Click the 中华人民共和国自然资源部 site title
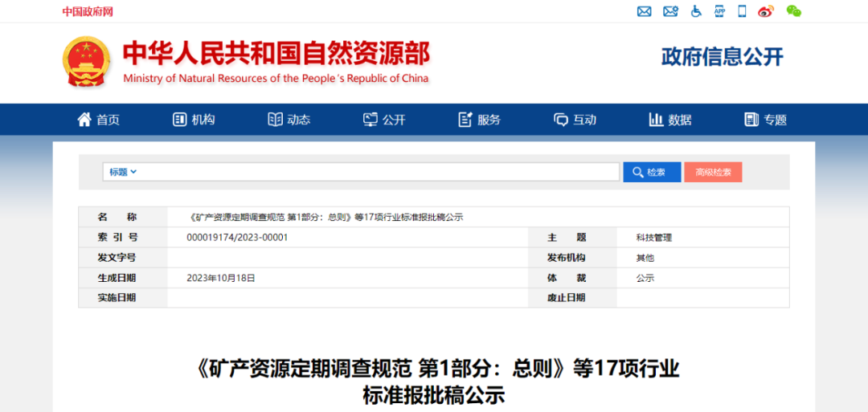The height and width of the screenshot is (412, 868). coord(276,54)
